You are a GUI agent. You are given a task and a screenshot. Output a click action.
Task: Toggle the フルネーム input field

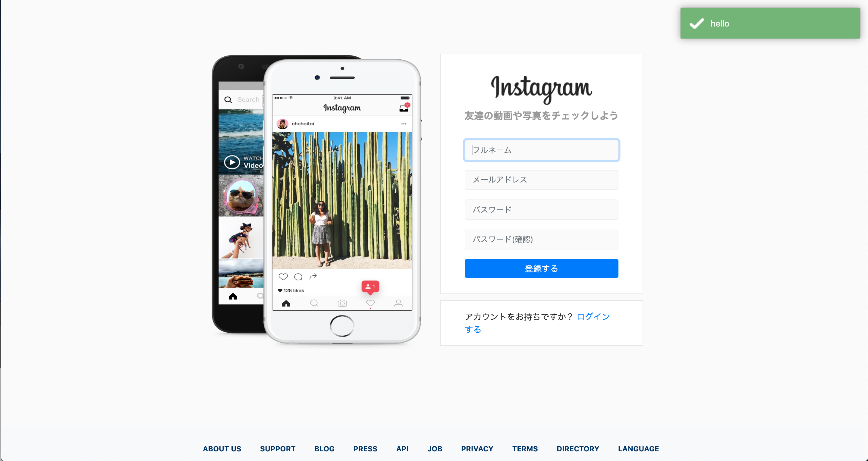click(542, 150)
